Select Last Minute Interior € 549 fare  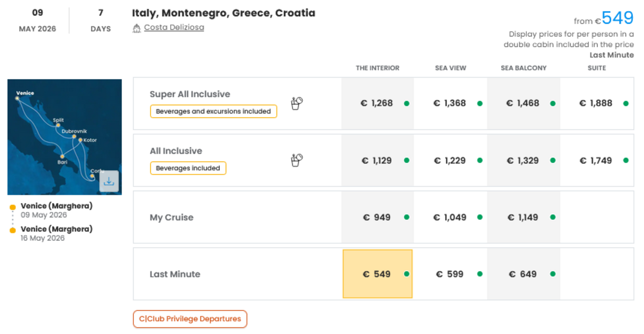pos(377,274)
